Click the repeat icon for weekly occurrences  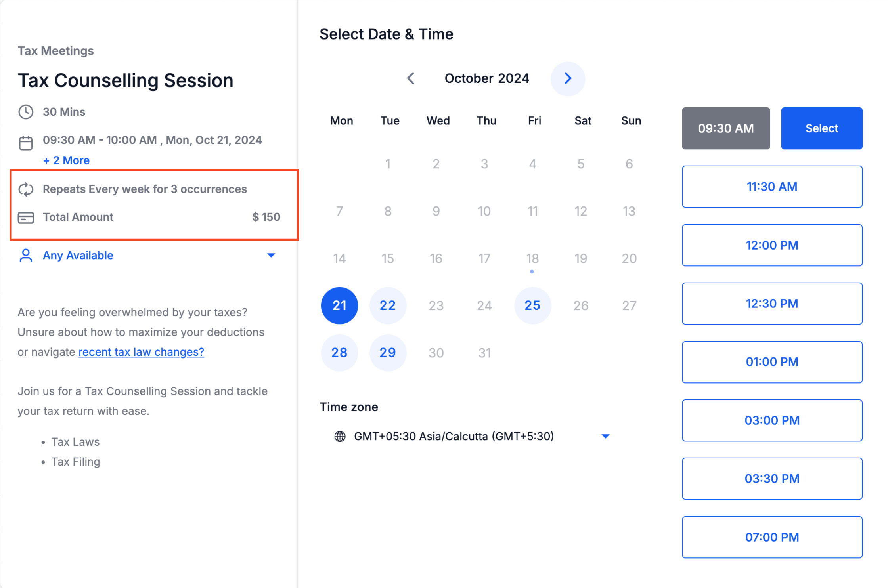pos(26,189)
